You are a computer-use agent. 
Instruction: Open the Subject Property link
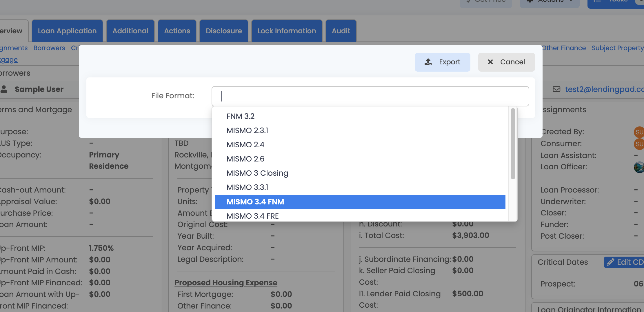pyautogui.click(x=617, y=48)
